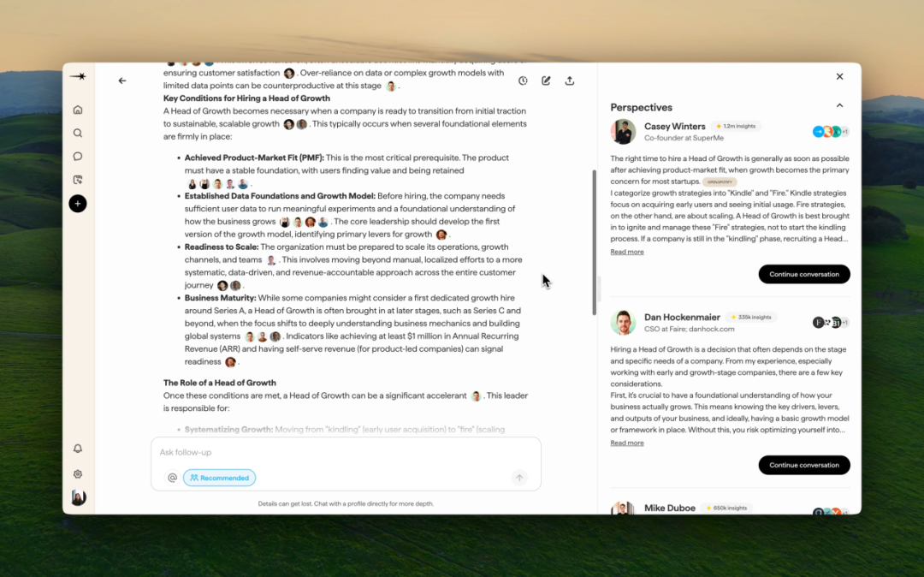Open chat history clock icon
The width and height of the screenshot is (924, 577).
click(523, 80)
